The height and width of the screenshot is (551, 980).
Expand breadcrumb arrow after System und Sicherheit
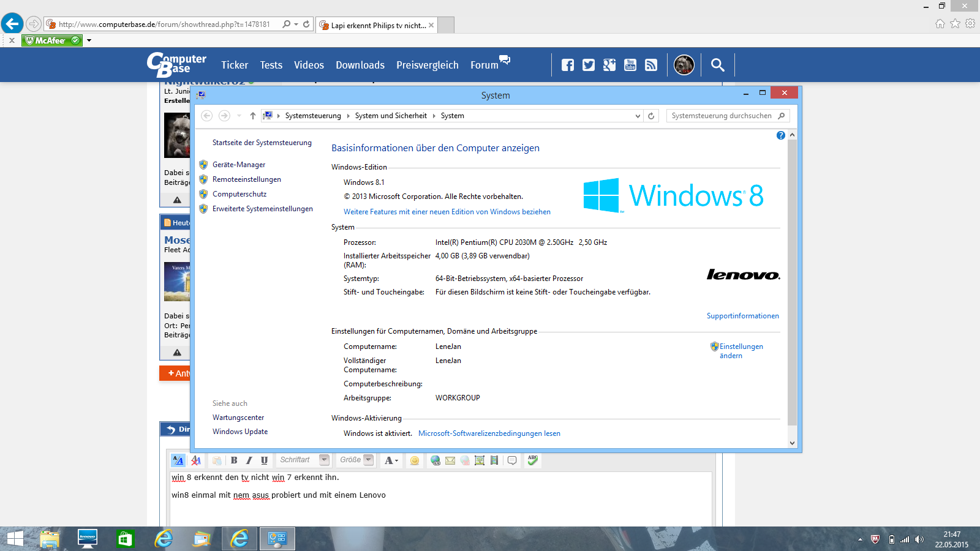(434, 116)
